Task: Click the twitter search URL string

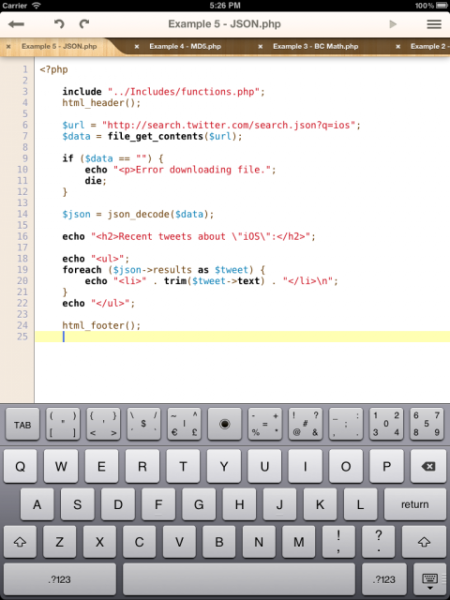Action: 229,125
